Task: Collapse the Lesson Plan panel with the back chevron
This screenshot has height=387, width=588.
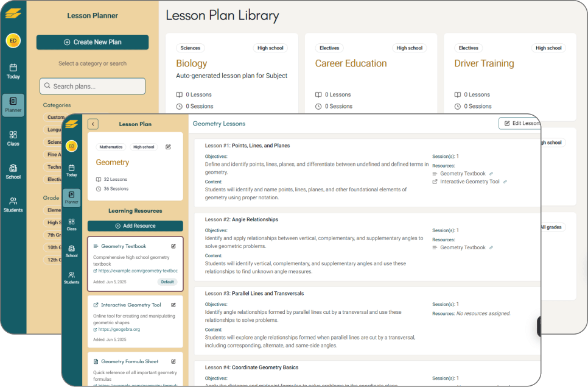Action: tap(93, 124)
